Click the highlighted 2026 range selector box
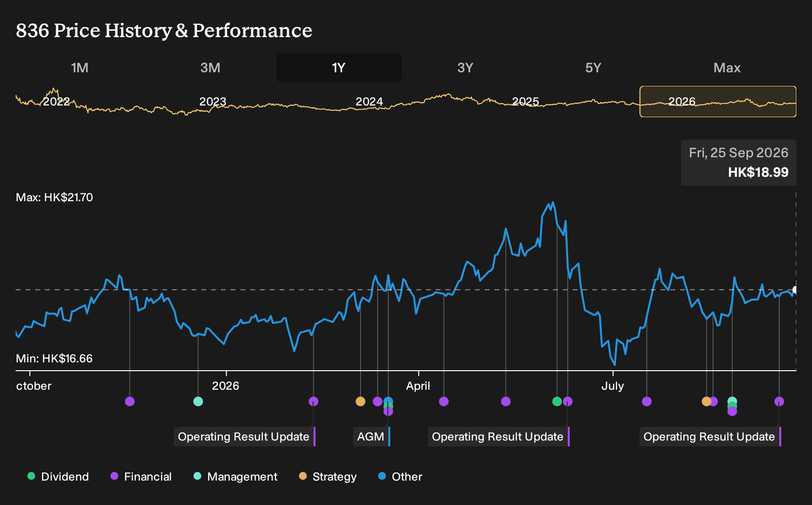This screenshot has height=505, width=812. (x=718, y=102)
